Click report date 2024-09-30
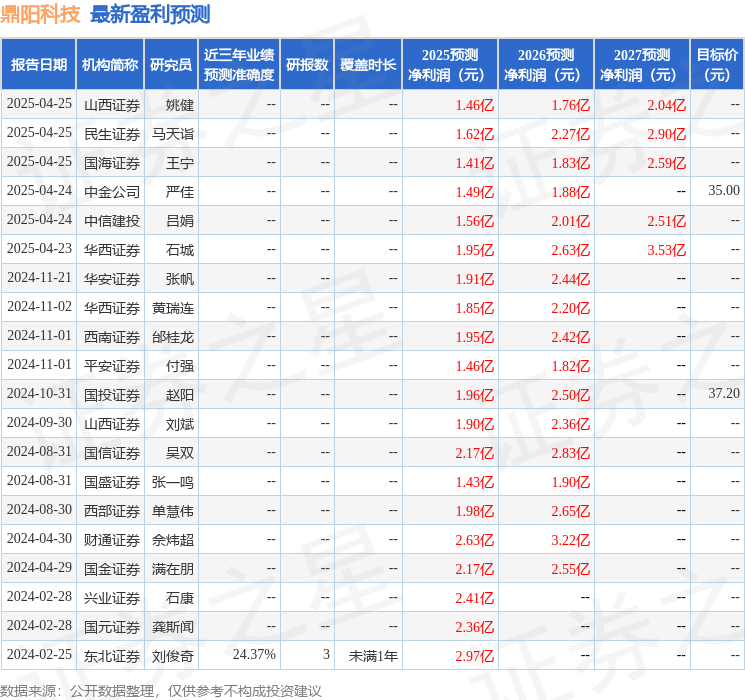 [x=39, y=422]
